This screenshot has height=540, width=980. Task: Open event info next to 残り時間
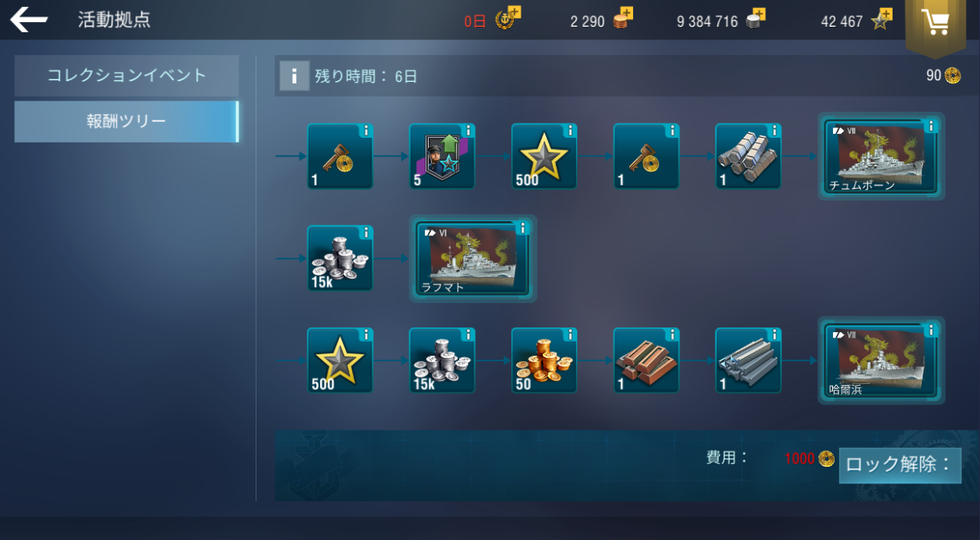click(x=294, y=76)
